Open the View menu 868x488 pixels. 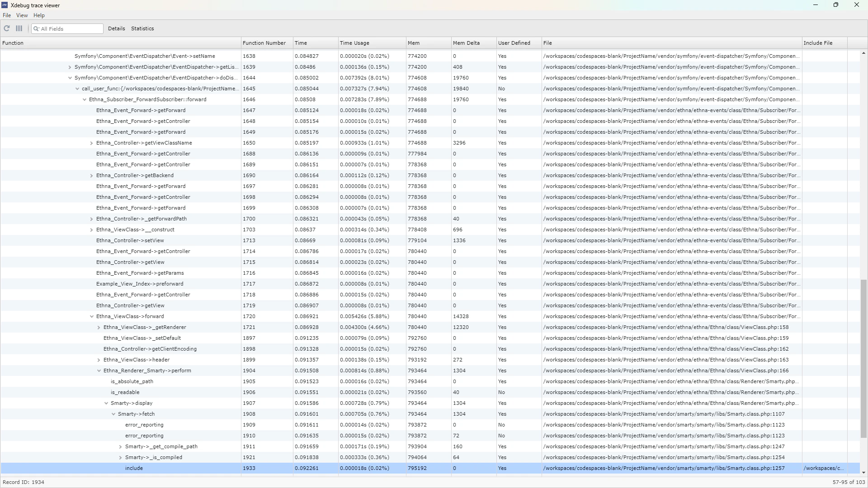pyautogui.click(x=22, y=15)
